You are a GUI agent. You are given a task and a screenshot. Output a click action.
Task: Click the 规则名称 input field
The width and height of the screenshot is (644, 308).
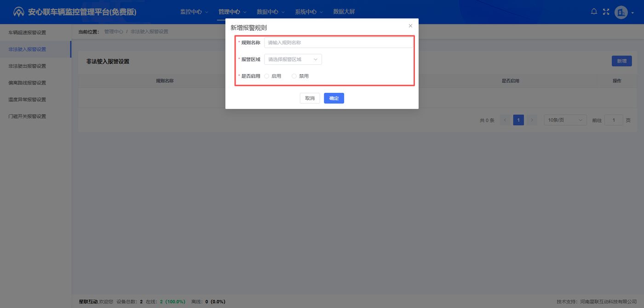(339, 43)
